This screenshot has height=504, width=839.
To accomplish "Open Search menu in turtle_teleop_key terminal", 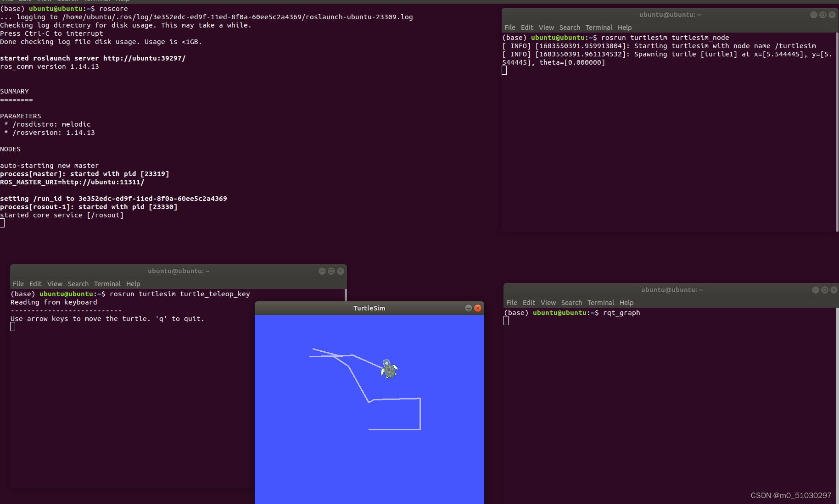I will pyautogui.click(x=78, y=284).
